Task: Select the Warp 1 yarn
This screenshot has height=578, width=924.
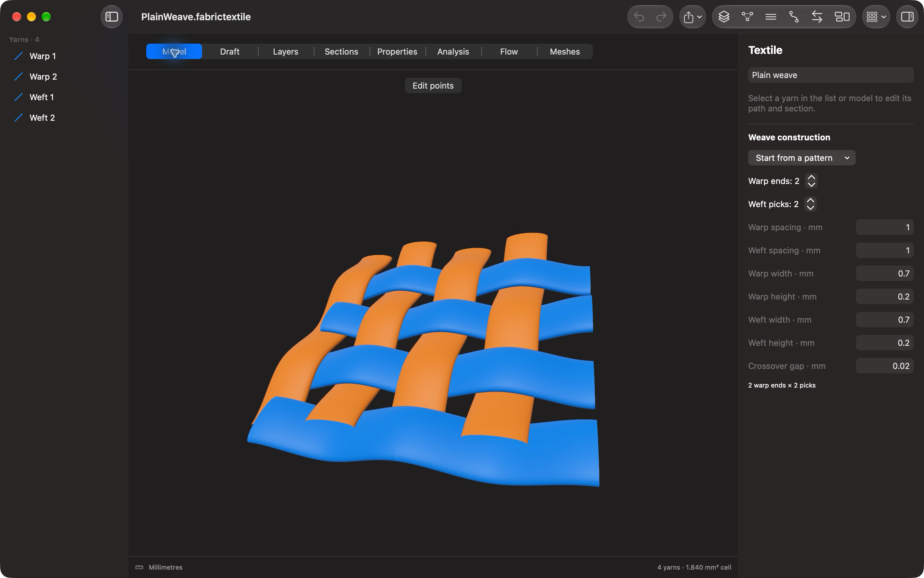Action: [64, 56]
